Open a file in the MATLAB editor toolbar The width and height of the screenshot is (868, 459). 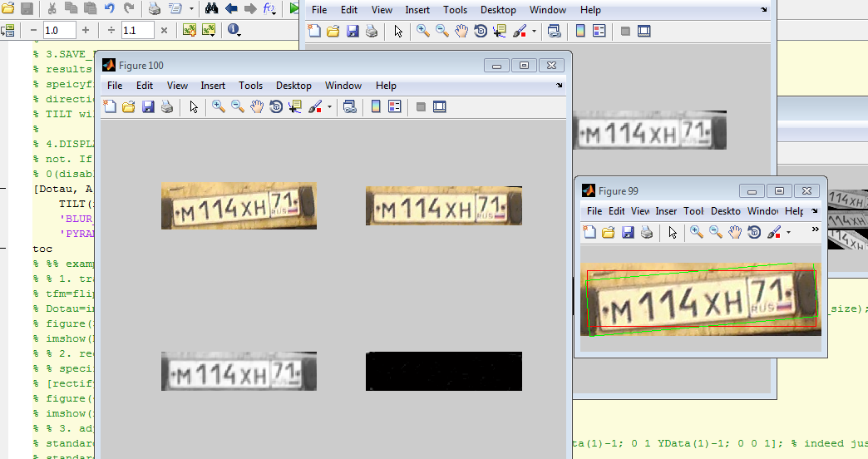7,8
